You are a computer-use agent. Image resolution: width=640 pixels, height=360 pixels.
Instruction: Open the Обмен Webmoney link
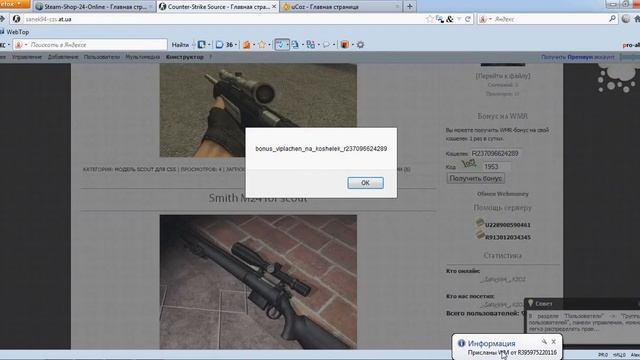click(502, 194)
